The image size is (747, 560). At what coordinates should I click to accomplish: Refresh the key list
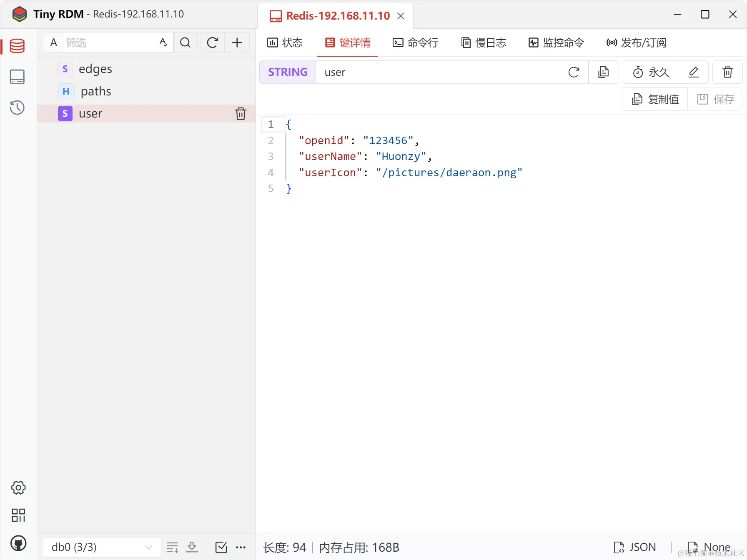tap(213, 42)
